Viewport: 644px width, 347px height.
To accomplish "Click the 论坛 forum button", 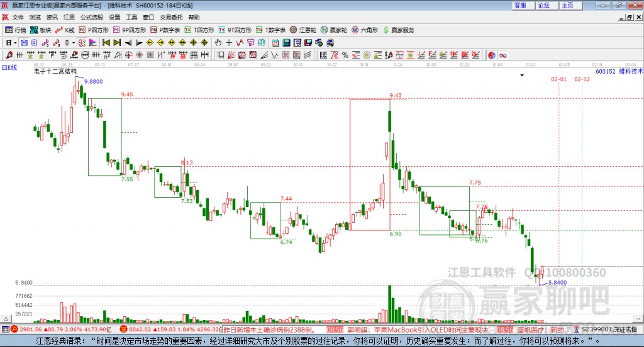I will (547, 5).
